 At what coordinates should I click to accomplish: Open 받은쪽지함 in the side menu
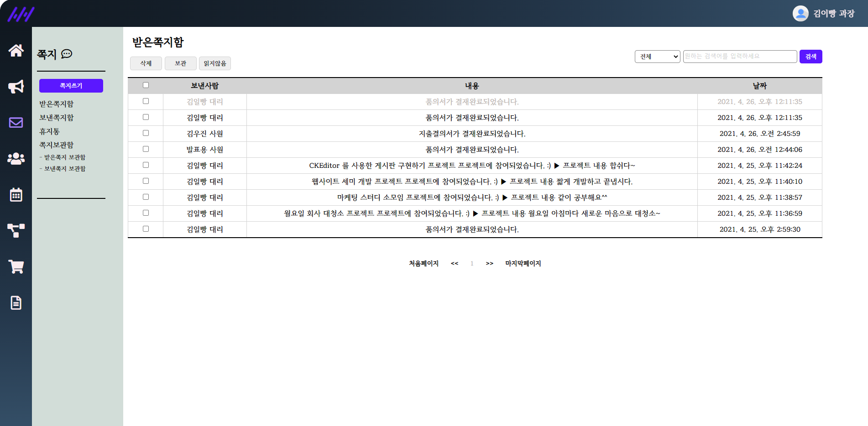click(x=56, y=104)
